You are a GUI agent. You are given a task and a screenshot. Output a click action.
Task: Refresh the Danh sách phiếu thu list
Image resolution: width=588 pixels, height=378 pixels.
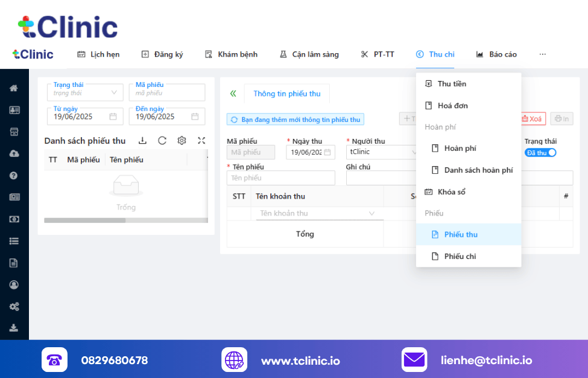coord(162,141)
